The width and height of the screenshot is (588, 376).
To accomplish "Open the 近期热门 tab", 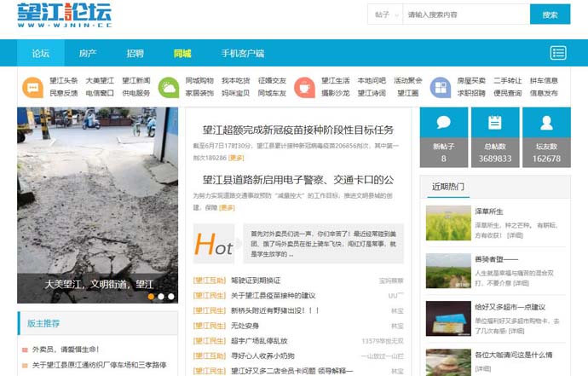I will 448,186.
